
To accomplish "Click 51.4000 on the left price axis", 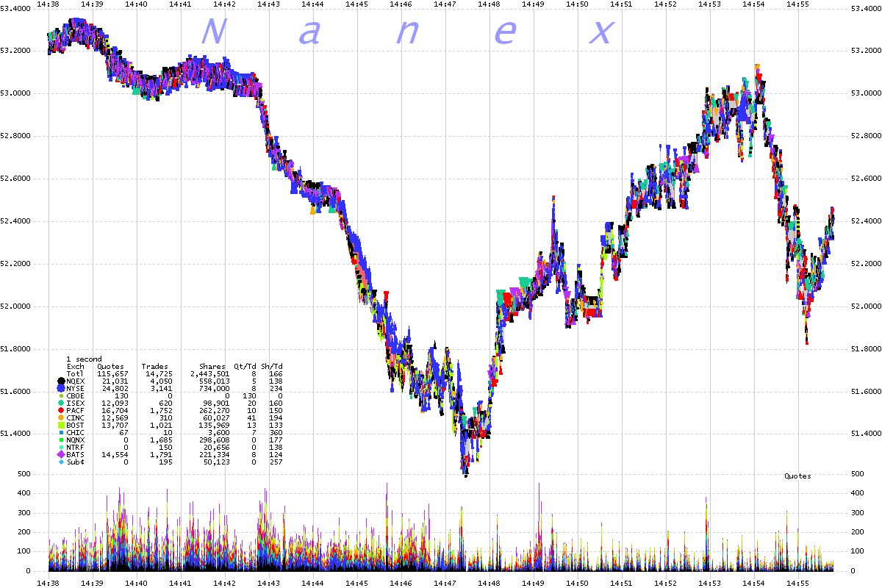I will pyautogui.click(x=15, y=434).
